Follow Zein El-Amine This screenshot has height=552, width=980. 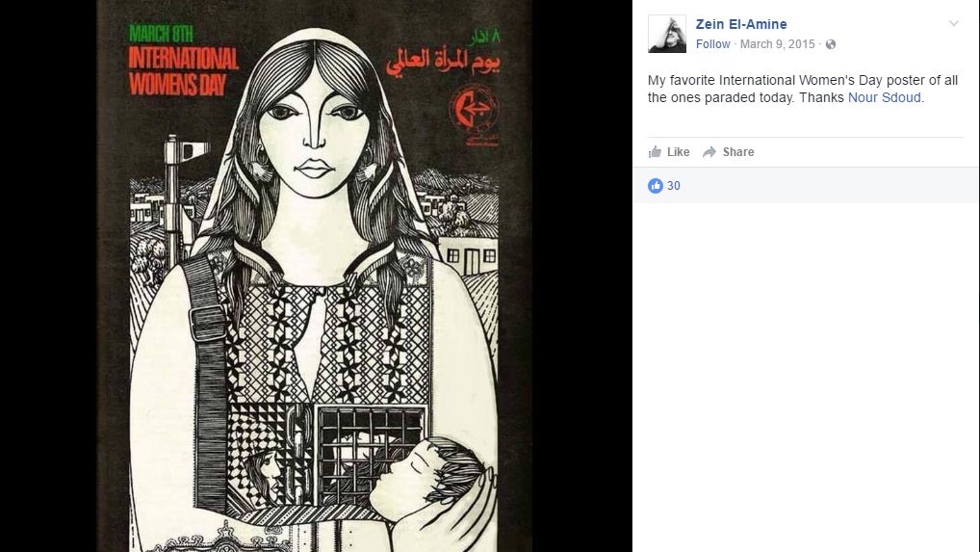pos(712,44)
